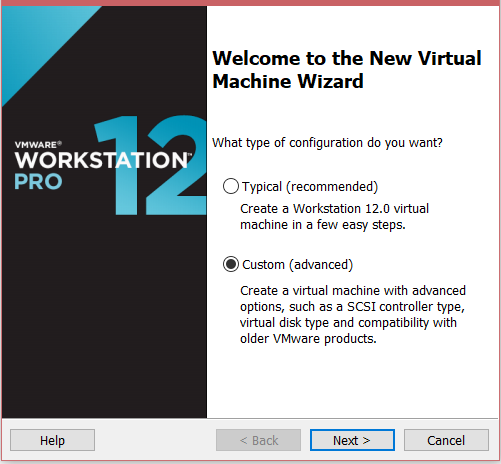Click the VMware Workstation Pro logo text
501x464 pixels.
tap(103, 166)
